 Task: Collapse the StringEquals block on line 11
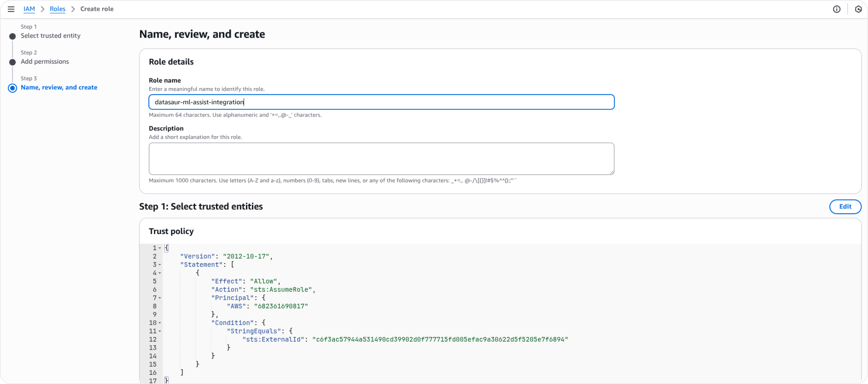point(160,331)
